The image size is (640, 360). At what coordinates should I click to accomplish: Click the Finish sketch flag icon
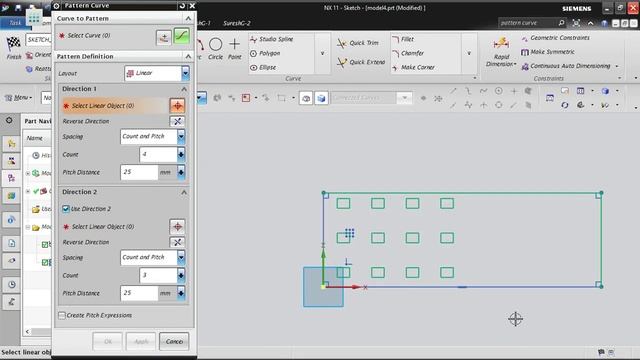[13, 42]
